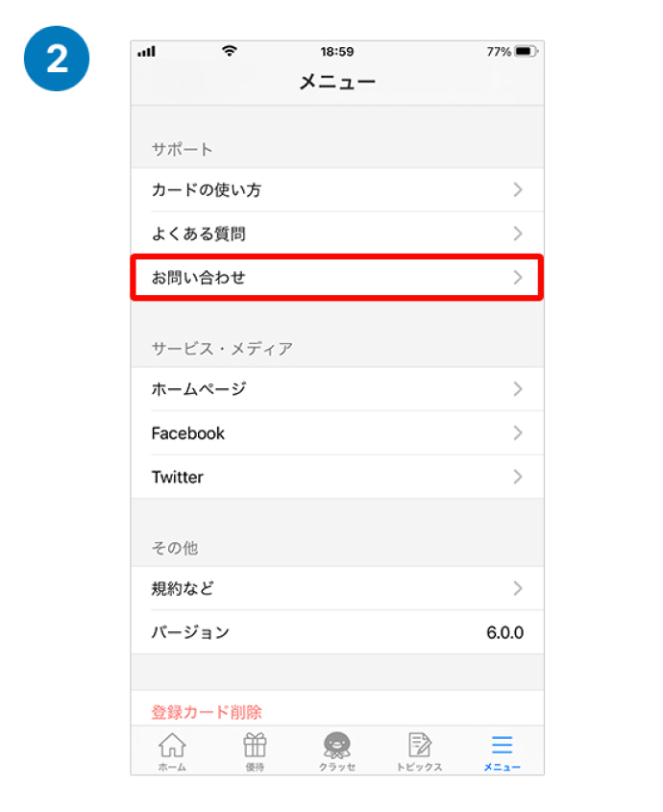This screenshot has width=663, height=812.
Task: Tap the cellular signal bars icon
Action: tap(147, 51)
